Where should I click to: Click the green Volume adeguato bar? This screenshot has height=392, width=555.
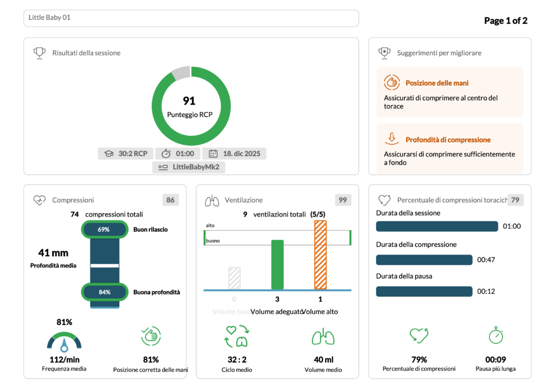(277, 265)
